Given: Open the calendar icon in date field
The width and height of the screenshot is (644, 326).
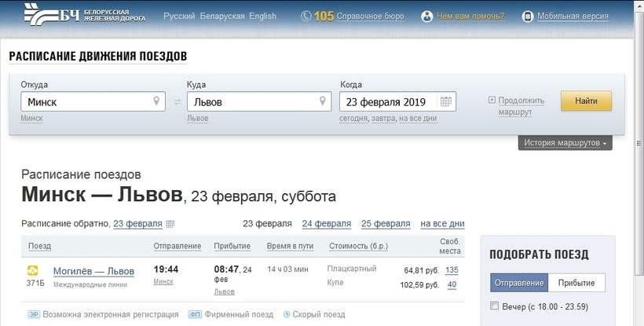Looking at the screenshot, I should point(446,102).
